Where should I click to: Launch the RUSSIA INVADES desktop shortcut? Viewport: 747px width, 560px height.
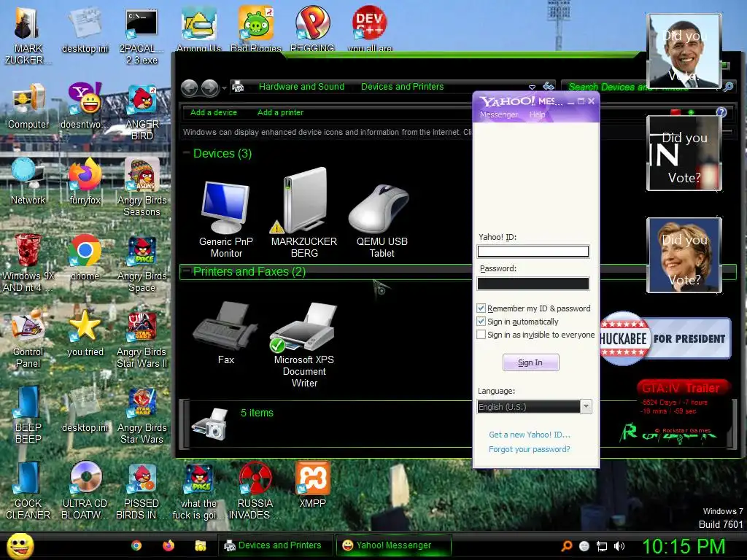255,491
